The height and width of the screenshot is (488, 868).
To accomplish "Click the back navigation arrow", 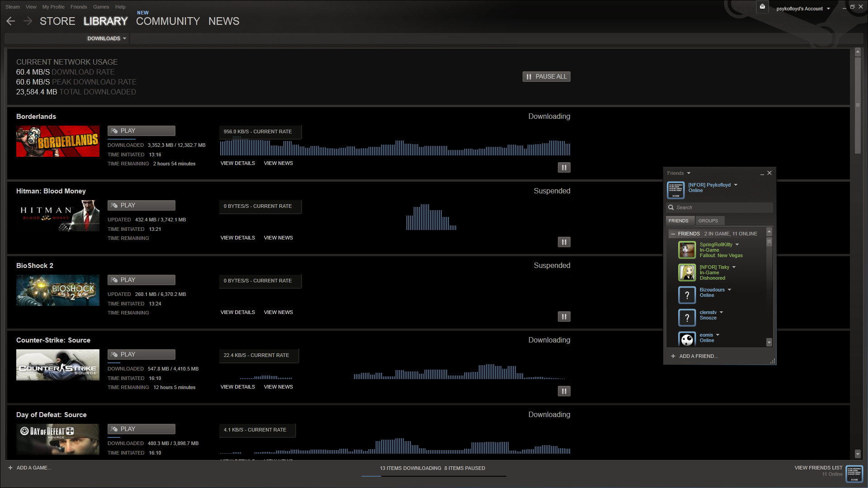I will tap(11, 21).
